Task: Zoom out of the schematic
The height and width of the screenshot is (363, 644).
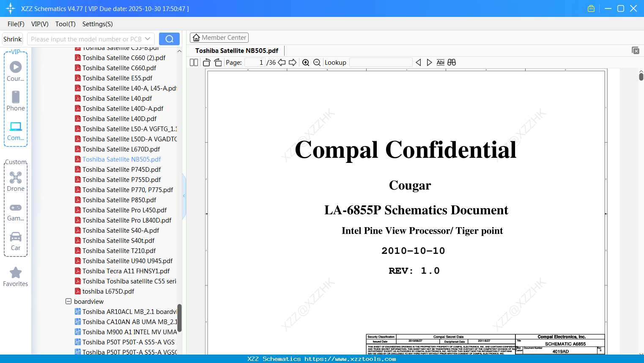Action: tap(317, 63)
